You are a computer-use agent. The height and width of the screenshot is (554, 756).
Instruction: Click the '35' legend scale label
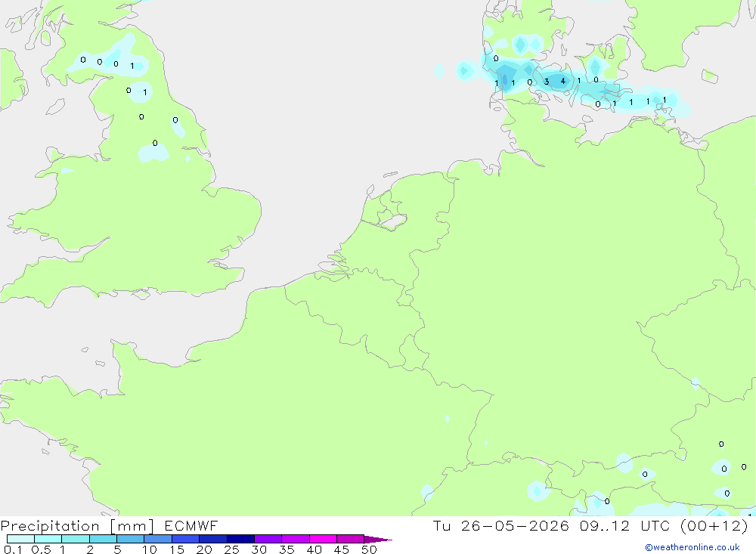(287, 549)
